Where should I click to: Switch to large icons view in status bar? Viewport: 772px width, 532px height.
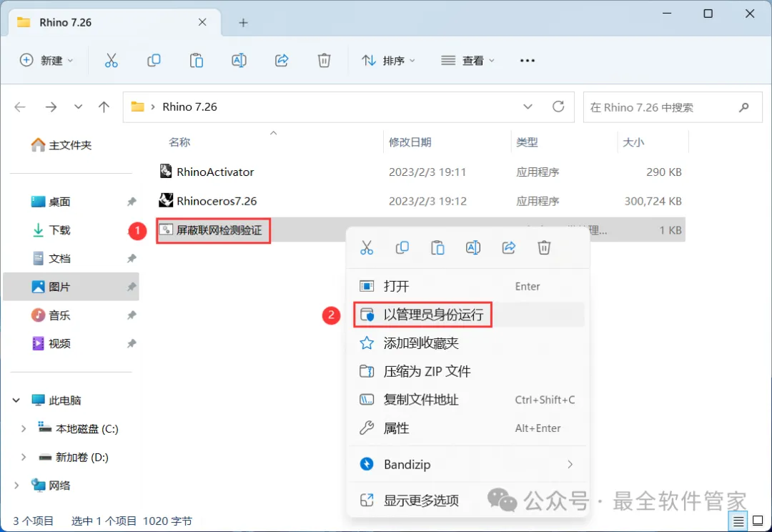(x=758, y=521)
